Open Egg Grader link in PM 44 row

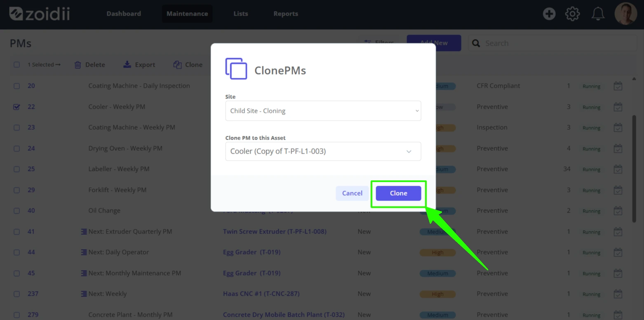(x=251, y=252)
